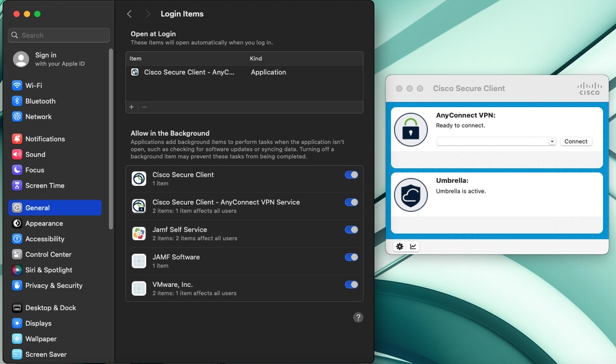Select Wi-Fi in the sidebar

(x=34, y=86)
